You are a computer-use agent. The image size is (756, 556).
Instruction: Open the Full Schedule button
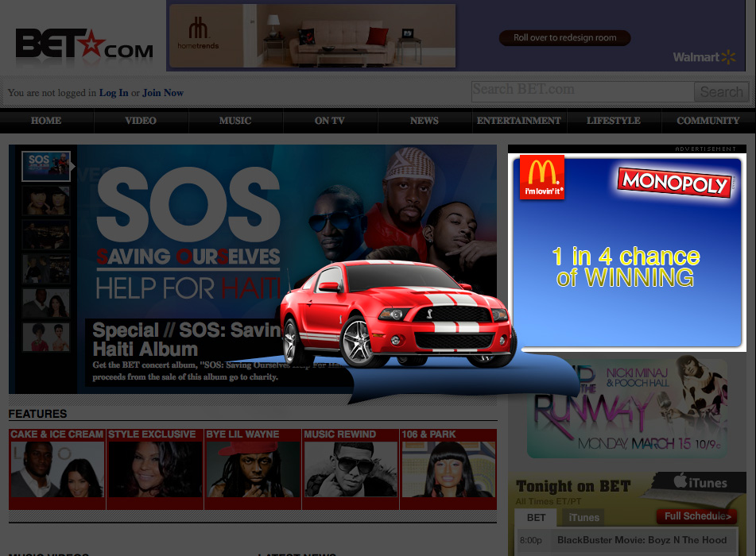(x=697, y=516)
